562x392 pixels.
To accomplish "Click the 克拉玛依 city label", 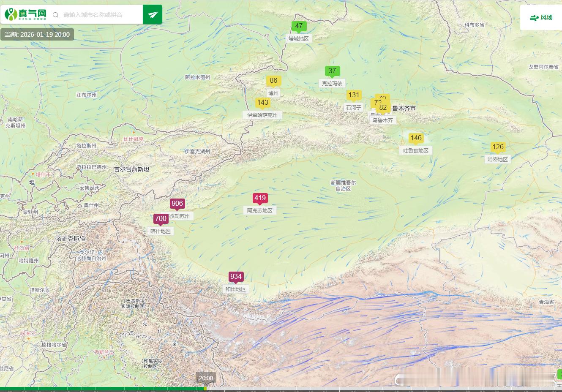I will point(332,83).
